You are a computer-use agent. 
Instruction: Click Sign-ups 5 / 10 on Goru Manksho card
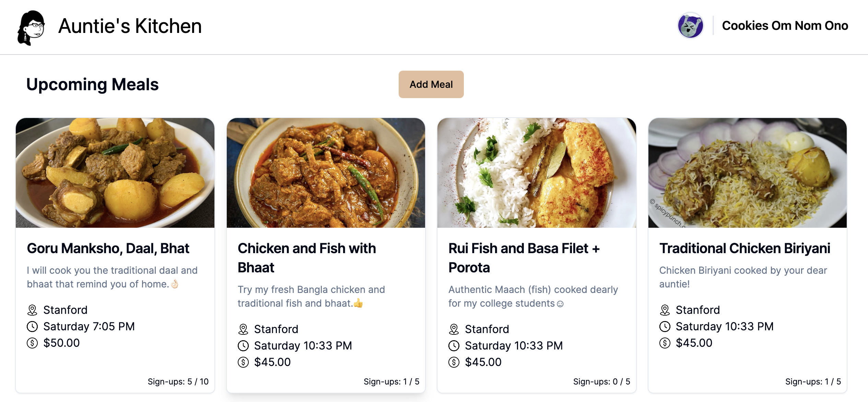point(178,381)
